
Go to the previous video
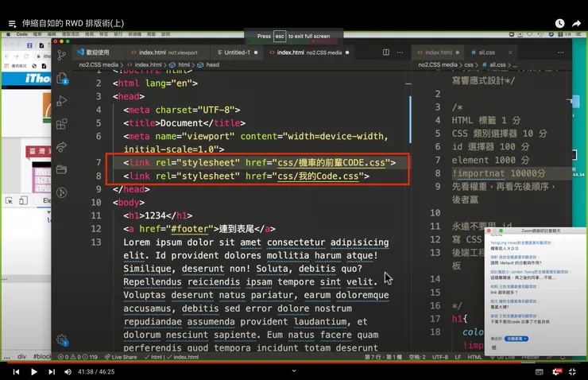tap(16, 372)
